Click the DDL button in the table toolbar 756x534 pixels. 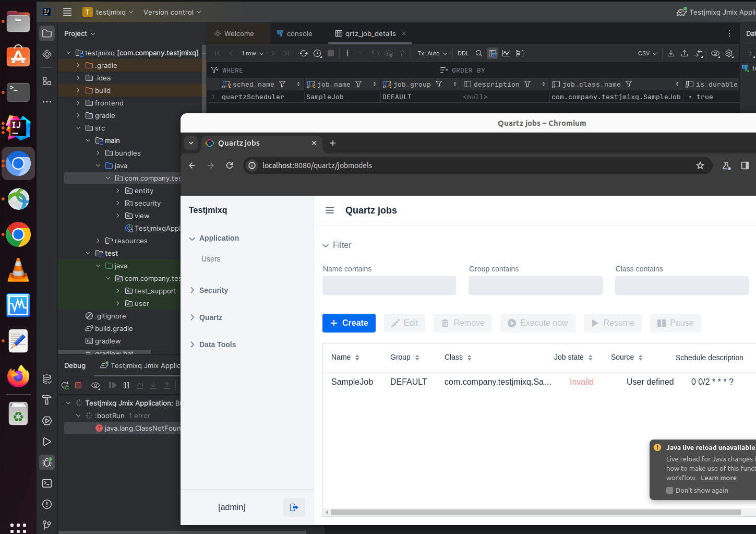(x=463, y=53)
